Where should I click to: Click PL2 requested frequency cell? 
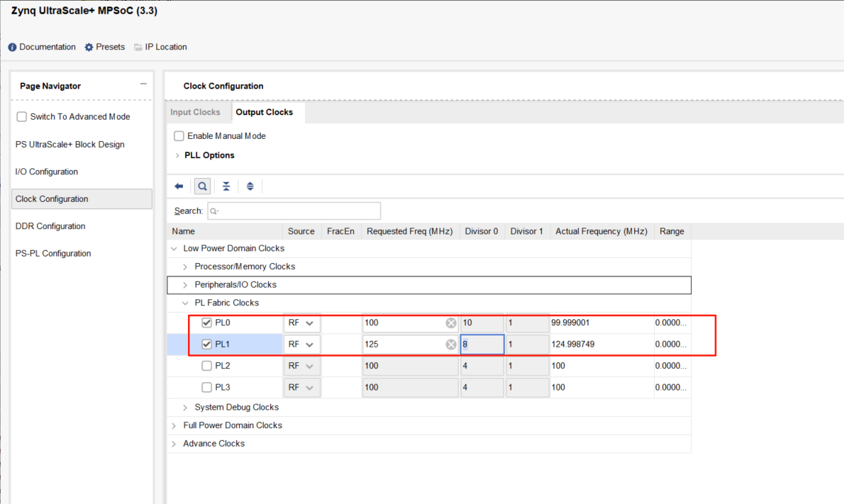click(410, 366)
